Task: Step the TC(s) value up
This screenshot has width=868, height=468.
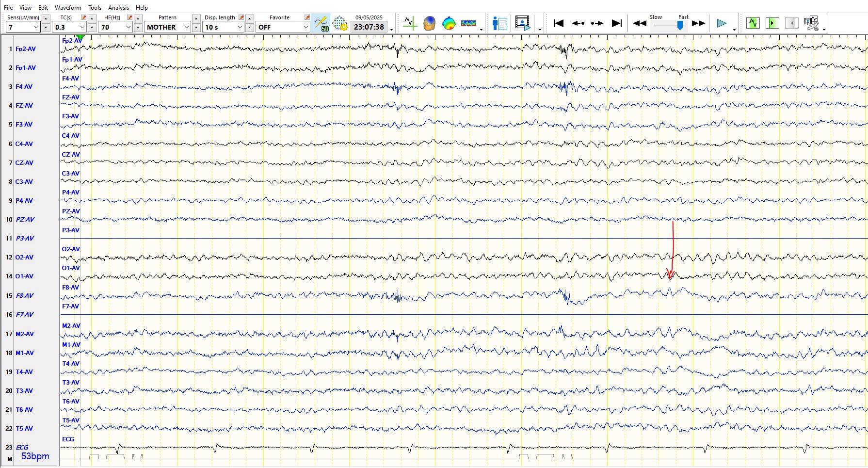Action: tap(92, 18)
